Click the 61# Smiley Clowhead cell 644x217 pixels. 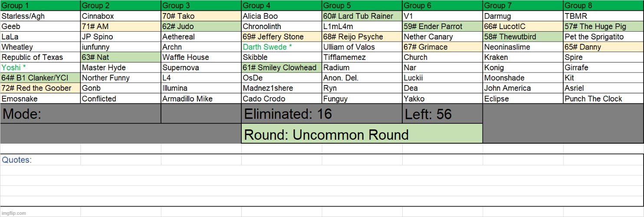pos(282,68)
